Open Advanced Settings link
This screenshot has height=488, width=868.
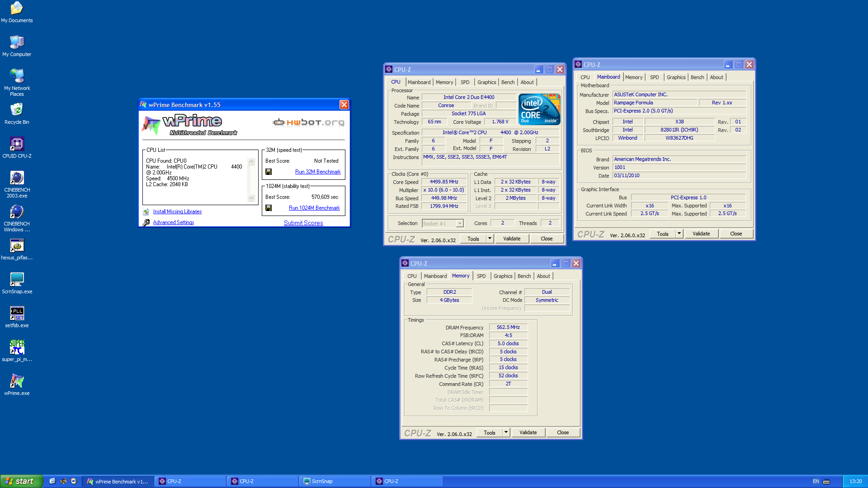pos(173,222)
